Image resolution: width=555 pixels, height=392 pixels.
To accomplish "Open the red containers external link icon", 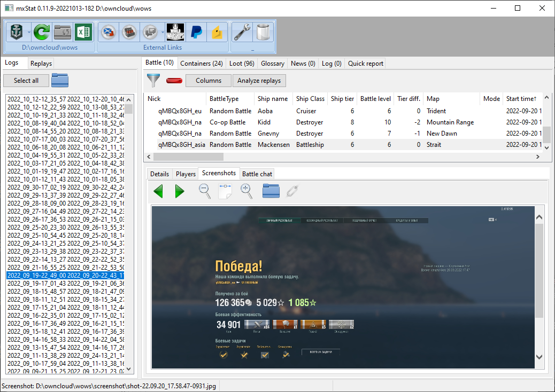I will pyautogui.click(x=129, y=32).
